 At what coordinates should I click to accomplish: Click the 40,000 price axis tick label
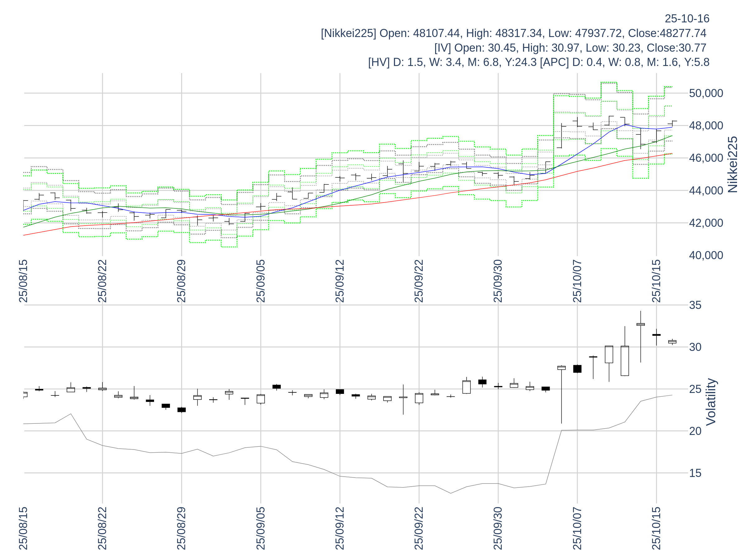(x=706, y=255)
